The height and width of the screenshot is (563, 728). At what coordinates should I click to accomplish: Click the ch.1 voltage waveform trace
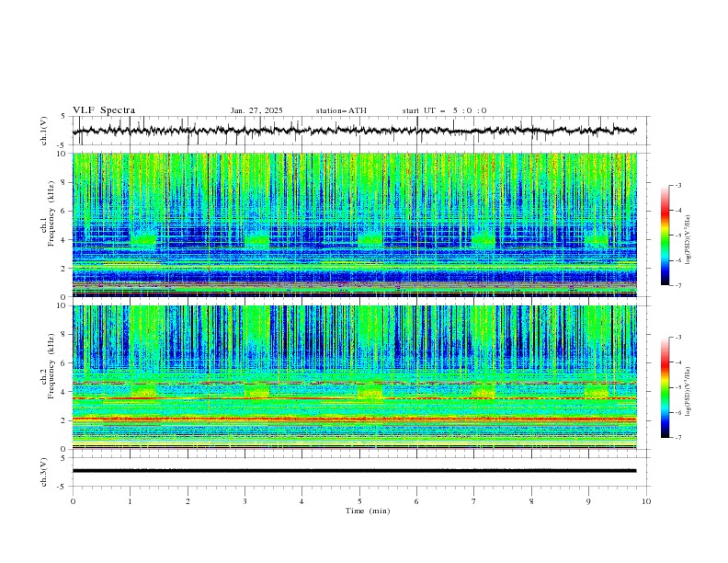(x=354, y=131)
